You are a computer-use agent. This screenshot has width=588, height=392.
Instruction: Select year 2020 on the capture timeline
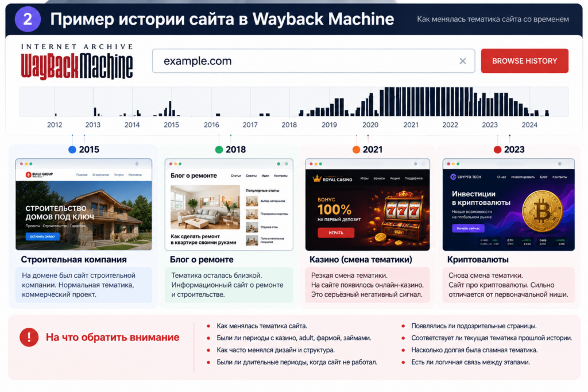[x=370, y=125]
